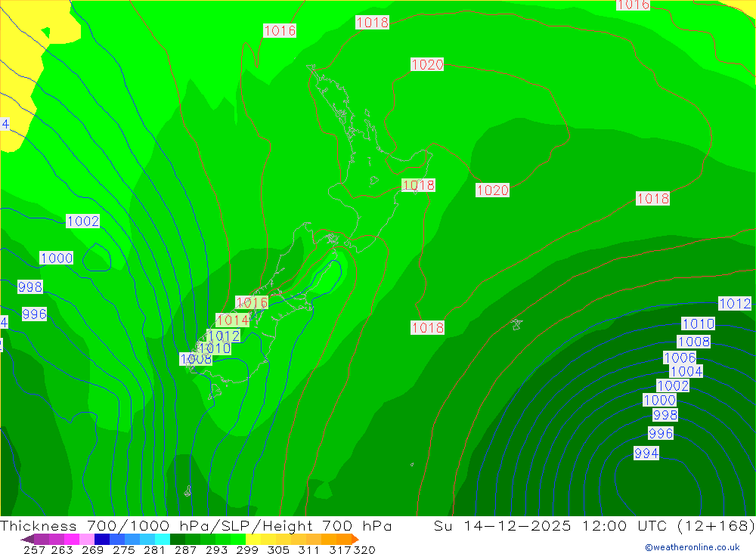Click the legend value 320

[364, 549]
